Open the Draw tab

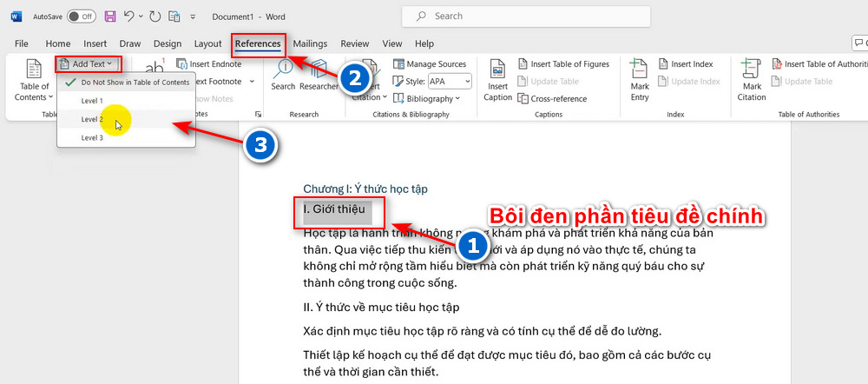tap(130, 43)
